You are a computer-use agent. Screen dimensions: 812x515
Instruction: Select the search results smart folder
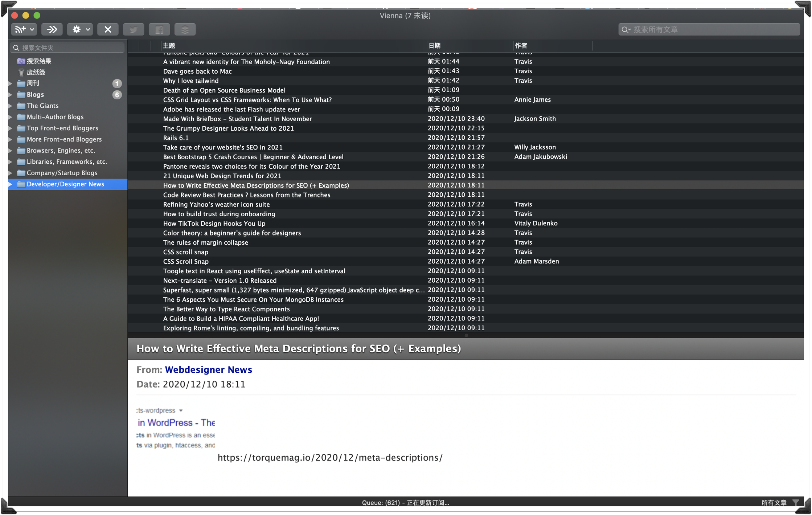click(39, 61)
